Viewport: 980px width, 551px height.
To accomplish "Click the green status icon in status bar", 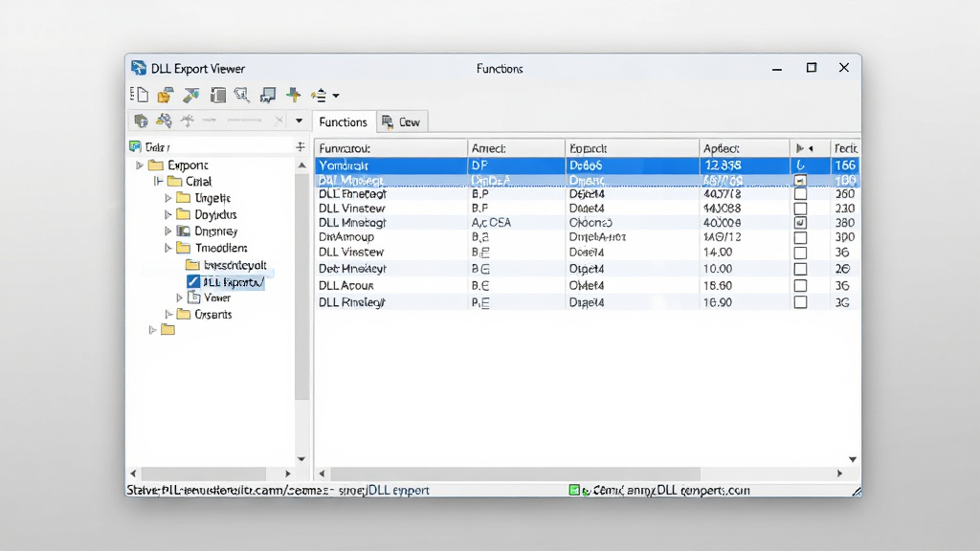I will click(x=574, y=491).
